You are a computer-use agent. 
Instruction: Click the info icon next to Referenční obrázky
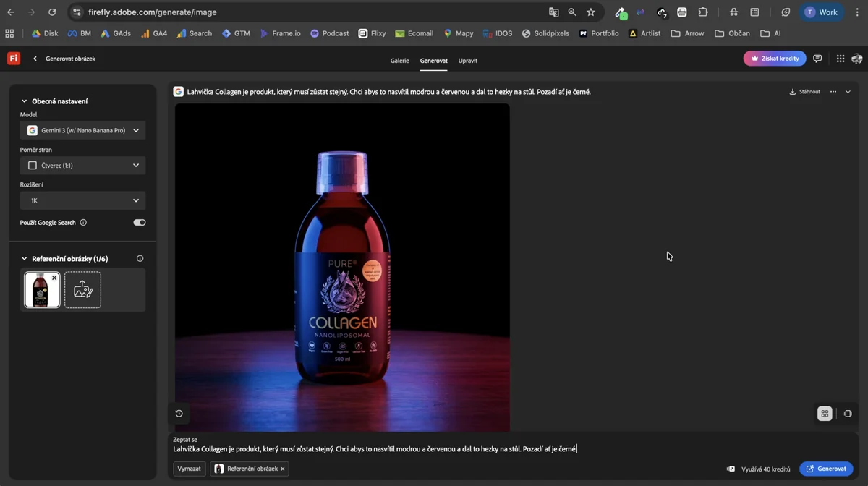click(140, 258)
